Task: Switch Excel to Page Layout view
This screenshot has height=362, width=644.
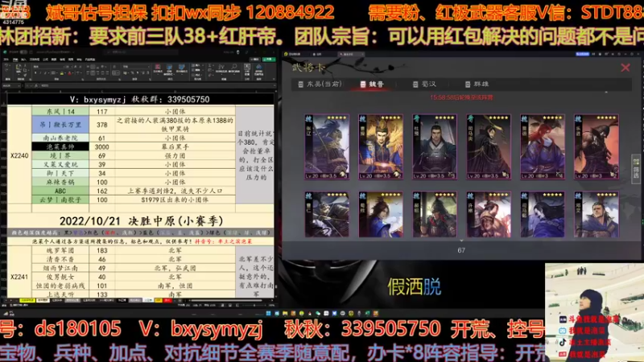Action: pyautogui.click(x=230, y=306)
